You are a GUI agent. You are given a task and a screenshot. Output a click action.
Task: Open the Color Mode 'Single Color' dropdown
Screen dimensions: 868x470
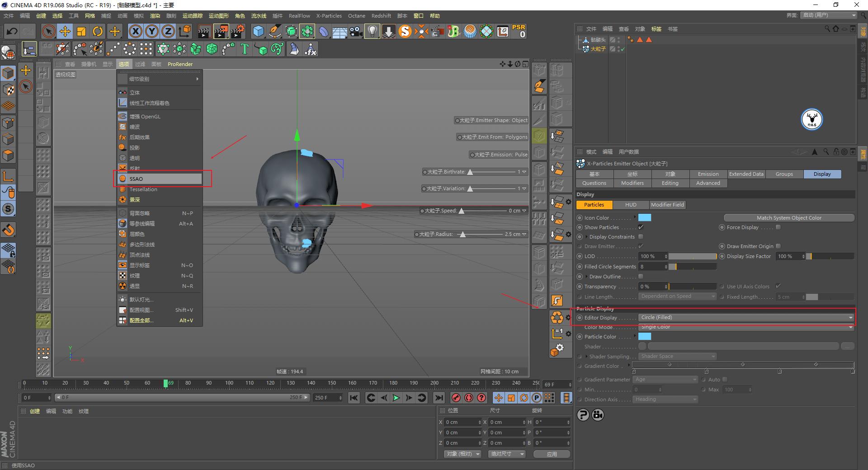point(746,327)
